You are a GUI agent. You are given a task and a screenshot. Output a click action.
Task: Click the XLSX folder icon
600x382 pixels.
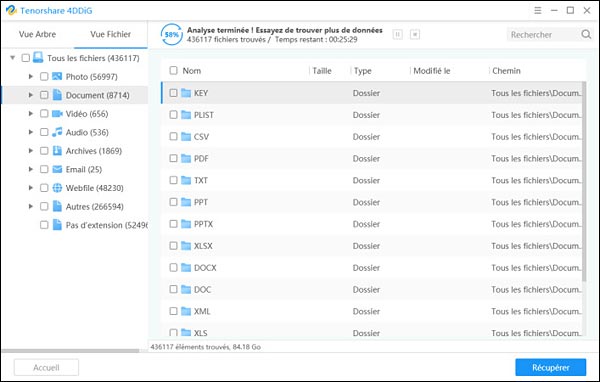pyautogui.click(x=186, y=246)
